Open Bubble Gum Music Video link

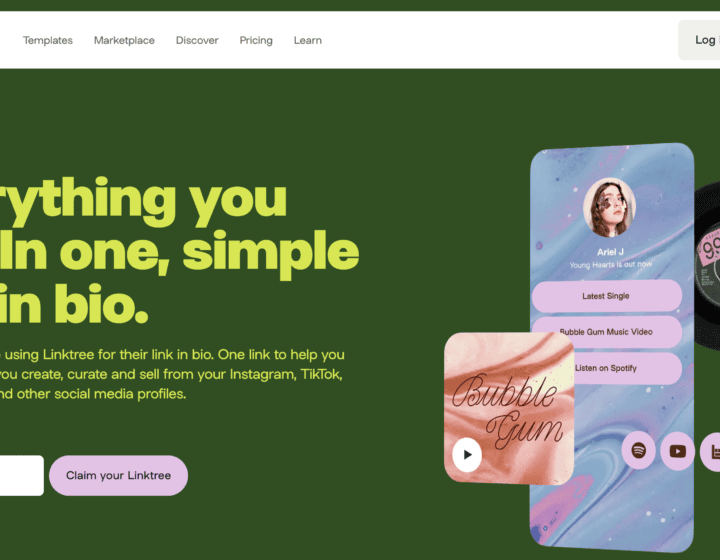[x=606, y=331]
